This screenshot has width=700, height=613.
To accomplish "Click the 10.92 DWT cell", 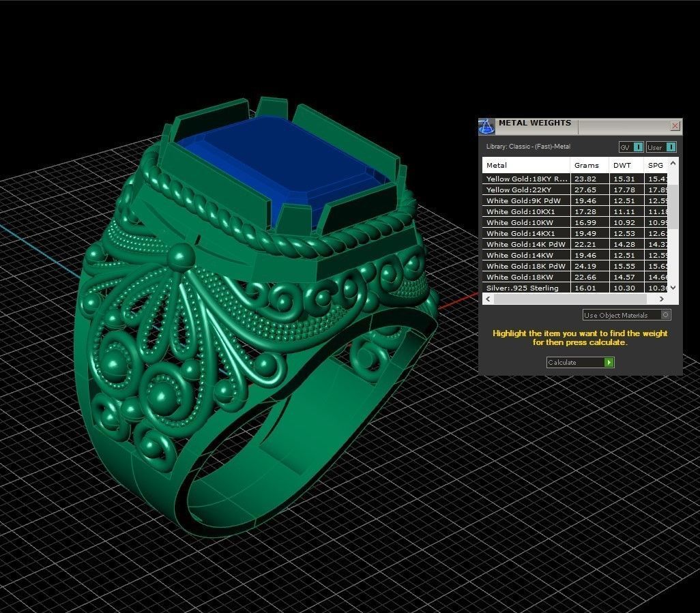I will (x=626, y=222).
